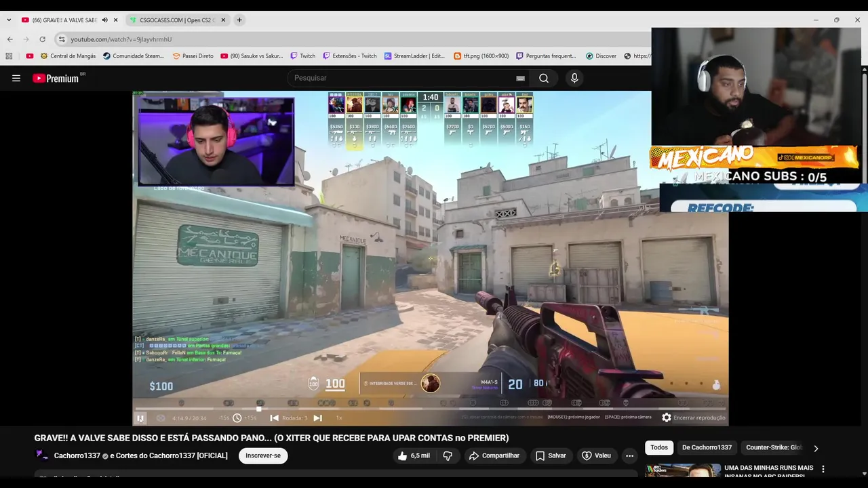
Task: Click the YouTube search magnifier button
Action: pos(544,78)
